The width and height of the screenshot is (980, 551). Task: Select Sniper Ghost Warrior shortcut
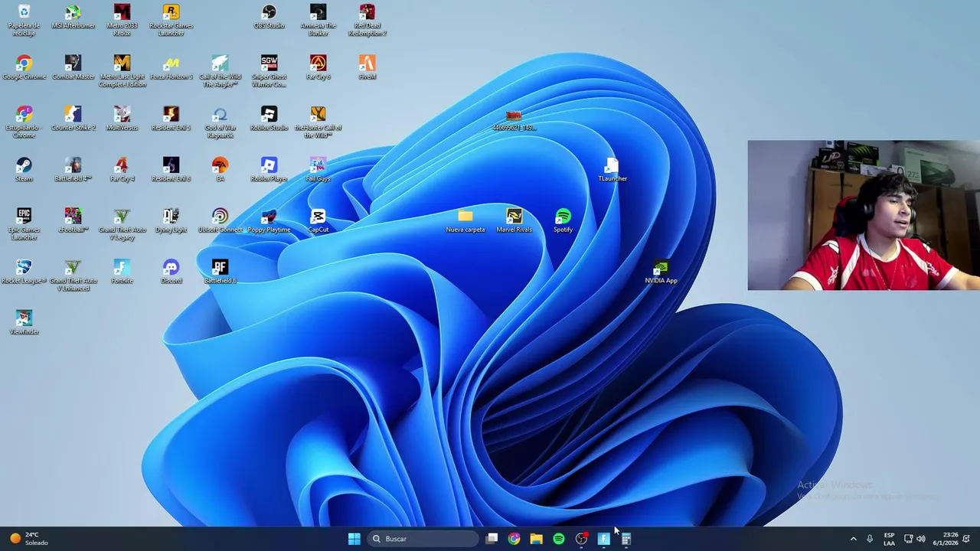click(269, 71)
